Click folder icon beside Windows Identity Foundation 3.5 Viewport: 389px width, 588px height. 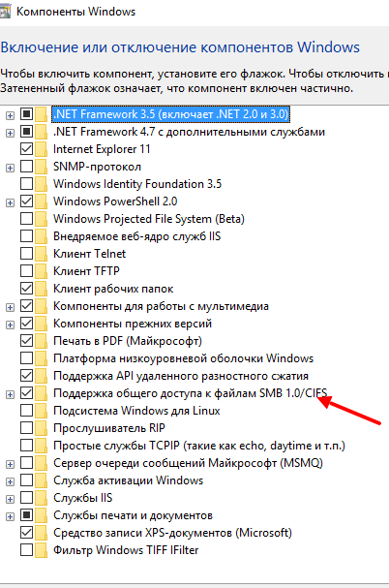42,184
